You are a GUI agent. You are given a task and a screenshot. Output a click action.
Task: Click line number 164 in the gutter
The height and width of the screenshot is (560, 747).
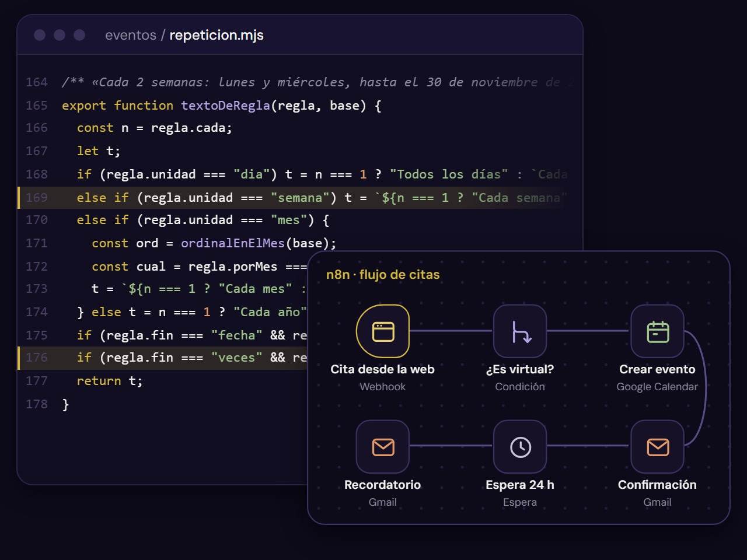[37, 82]
